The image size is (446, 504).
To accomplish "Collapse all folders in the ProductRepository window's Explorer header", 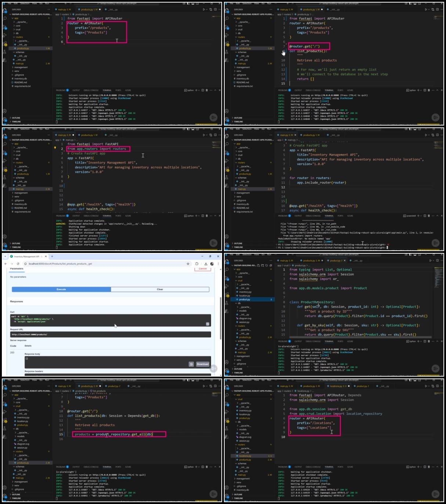I will coord(271,265).
